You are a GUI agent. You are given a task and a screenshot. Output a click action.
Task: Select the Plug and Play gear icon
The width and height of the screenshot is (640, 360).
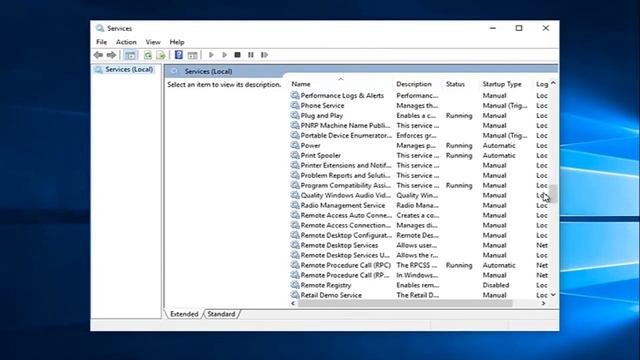(x=295, y=116)
